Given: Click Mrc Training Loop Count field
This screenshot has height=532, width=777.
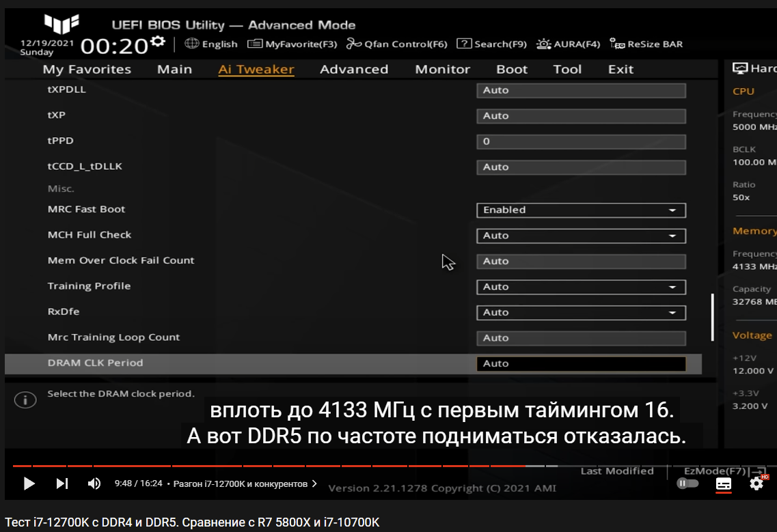Looking at the screenshot, I should 582,338.
